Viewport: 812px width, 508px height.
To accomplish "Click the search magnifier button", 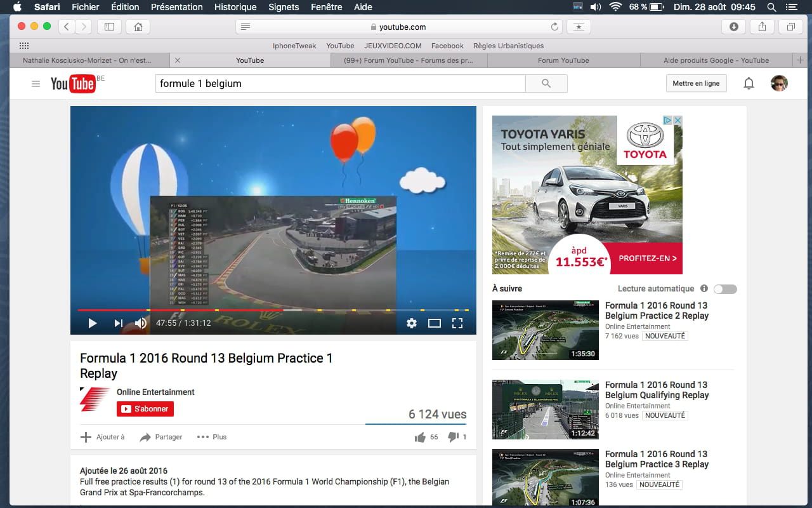I will (x=546, y=84).
